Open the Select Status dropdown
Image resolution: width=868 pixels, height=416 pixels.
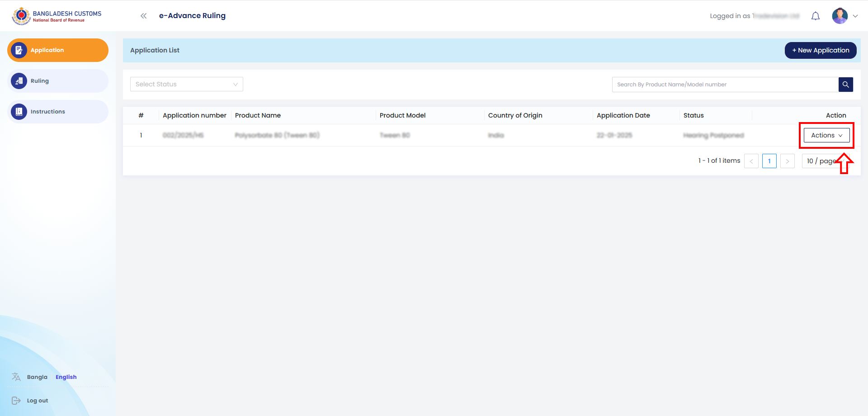[x=187, y=84]
